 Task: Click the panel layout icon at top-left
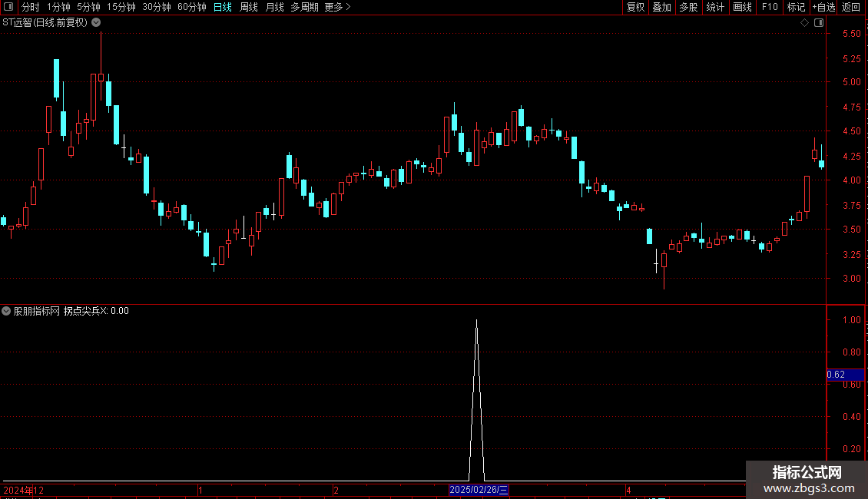click(8, 7)
